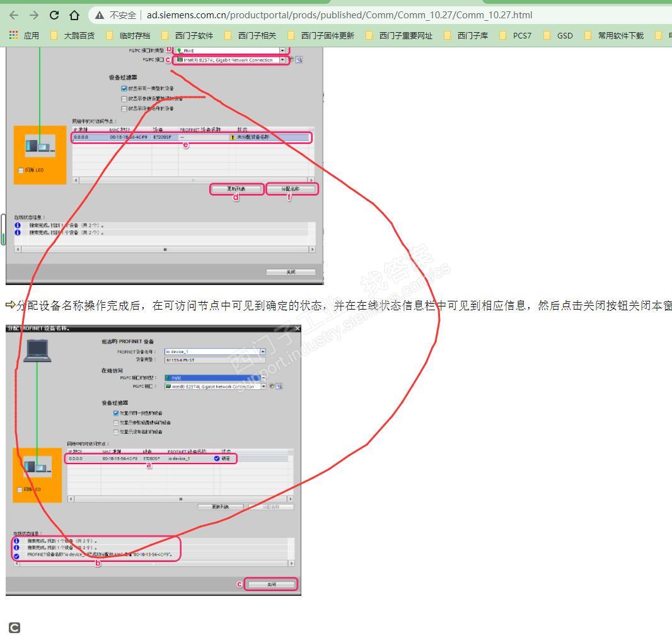This screenshot has width=672, height=635.
Task: Click the laptop icon in lower dialog
Action: tap(37, 351)
